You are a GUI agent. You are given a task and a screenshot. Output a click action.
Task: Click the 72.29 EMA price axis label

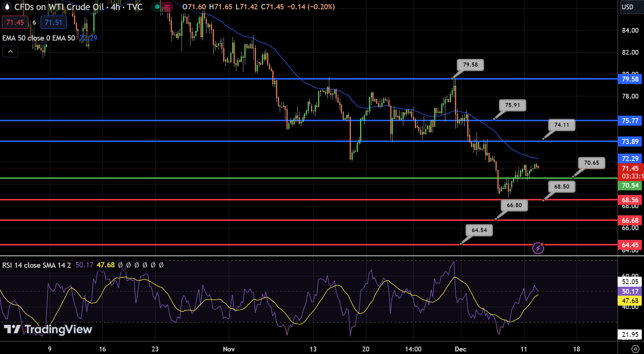tap(630, 159)
